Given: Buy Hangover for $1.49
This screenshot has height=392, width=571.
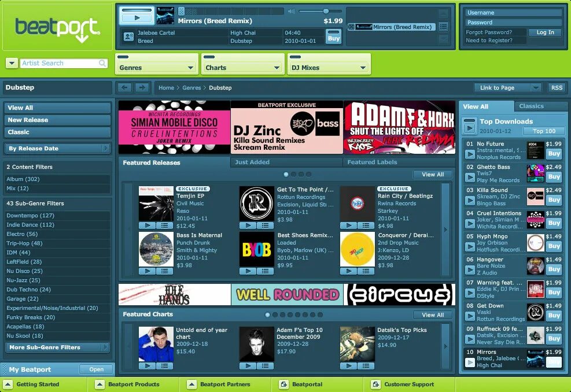Looking at the screenshot, I should tap(554, 269).
